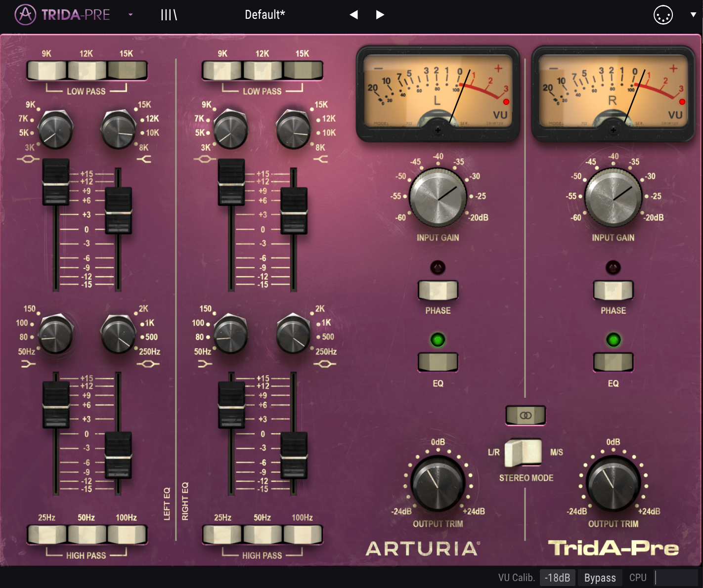Click right EQ low-mid bell frequency knob
This screenshot has width=703, height=588.
point(294,334)
